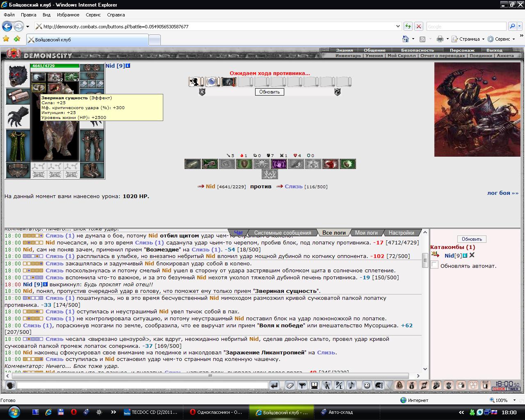This screenshot has width=525, height=420.
Task: Expand hidden system tray icons
Action: 461,412
